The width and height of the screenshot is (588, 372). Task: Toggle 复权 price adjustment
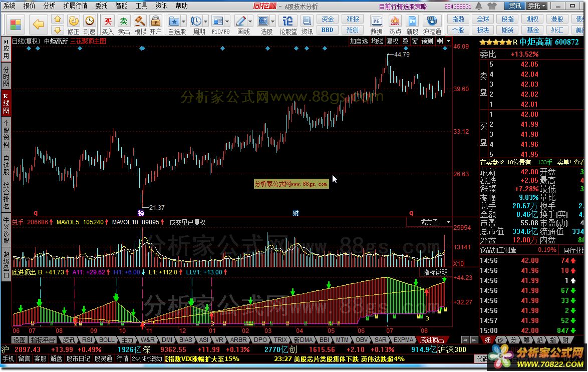point(392,41)
